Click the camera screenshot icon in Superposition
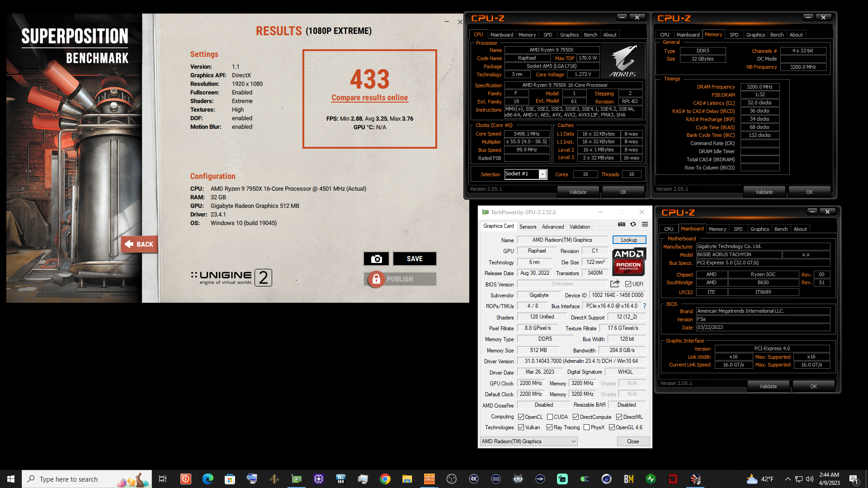 pyautogui.click(x=376, y=259)
